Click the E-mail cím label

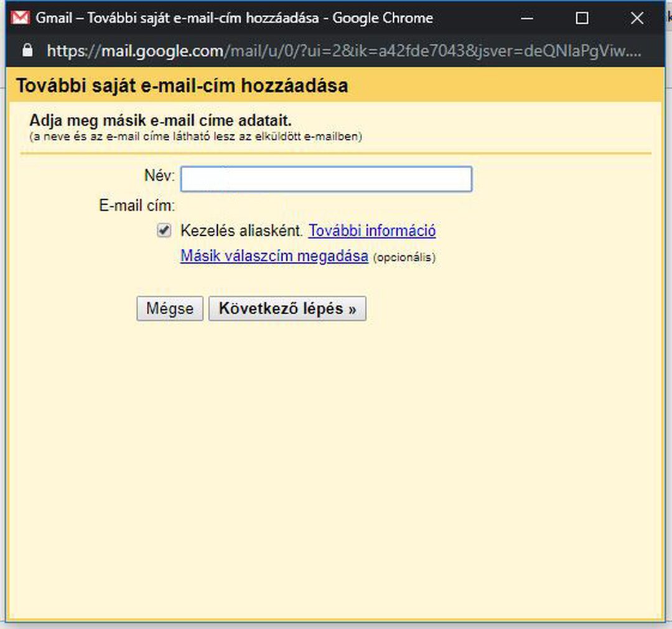click(x=137, y=206)
